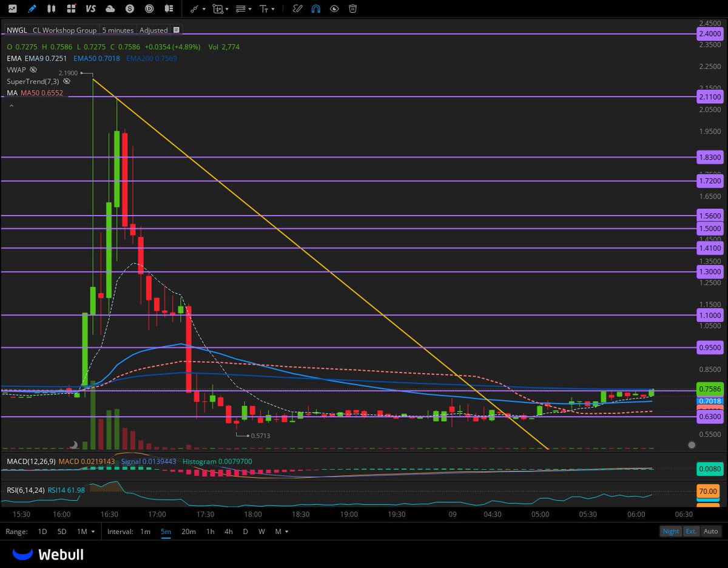
Task: Click the moon after-hours session marker
Action: 74,445
